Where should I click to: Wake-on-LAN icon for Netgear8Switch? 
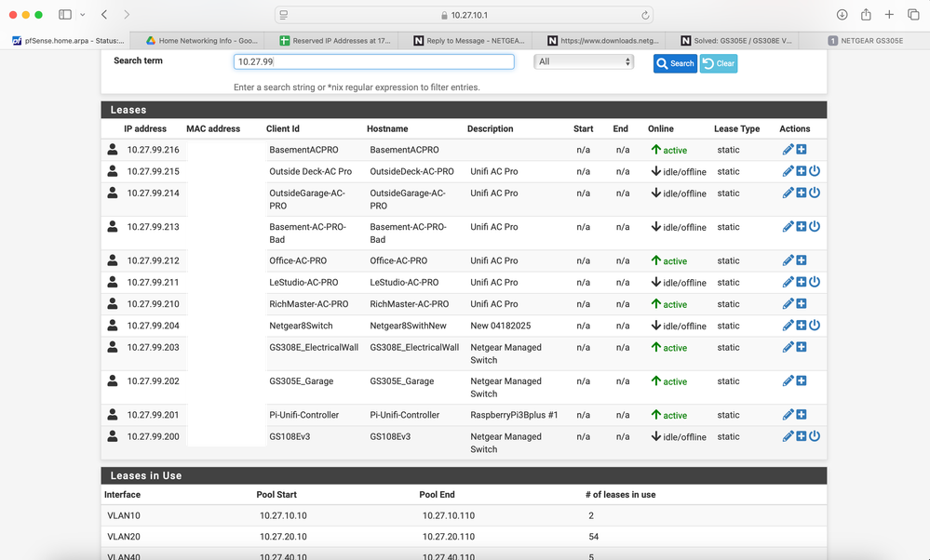815,326
